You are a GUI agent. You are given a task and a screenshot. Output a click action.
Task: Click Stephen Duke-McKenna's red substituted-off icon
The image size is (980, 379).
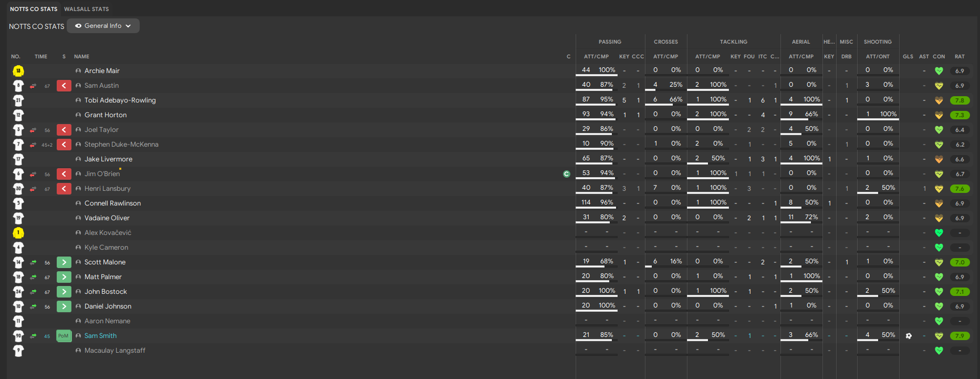point(64,145)
